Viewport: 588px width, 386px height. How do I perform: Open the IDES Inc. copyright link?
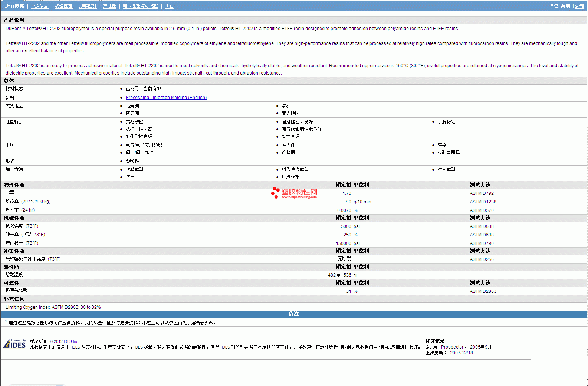point(71,341)
